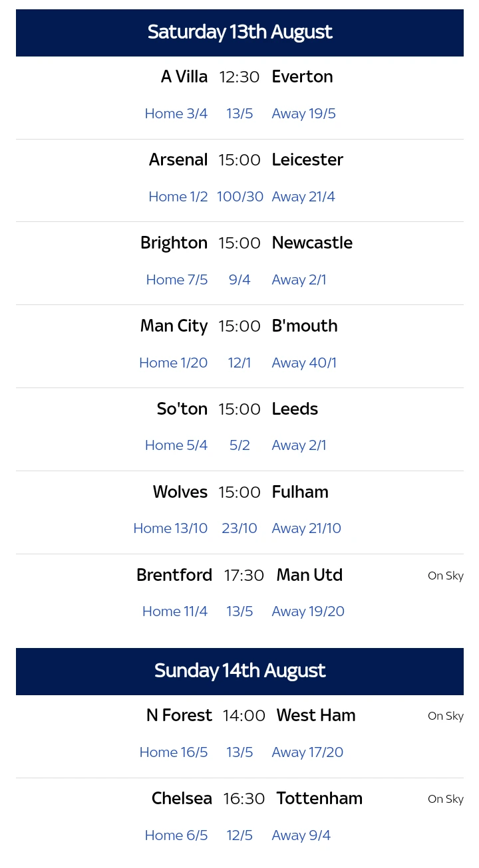Choose Tottenham Away 9/4 odds
The width and height of the screenshot is (479, 868).
point(301,835)
